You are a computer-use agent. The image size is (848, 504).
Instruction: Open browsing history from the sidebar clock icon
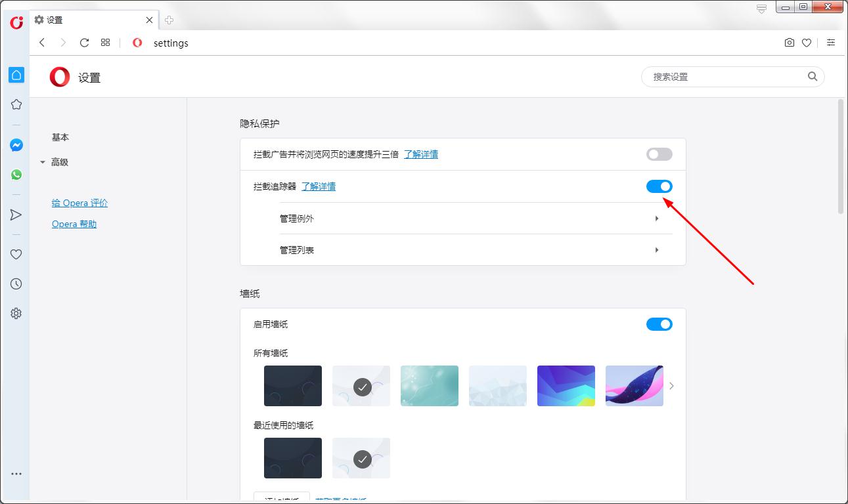point(16,283)
